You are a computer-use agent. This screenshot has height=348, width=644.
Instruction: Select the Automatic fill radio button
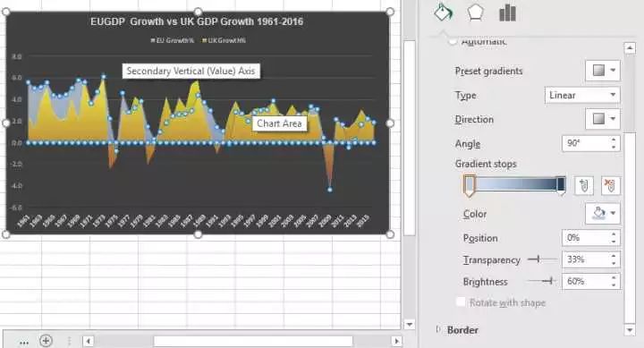453,40
